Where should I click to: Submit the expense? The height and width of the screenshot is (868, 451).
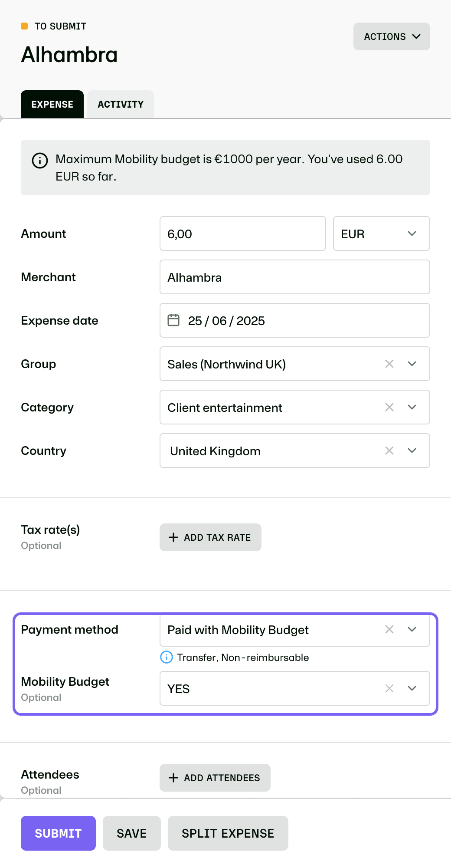coord(58,833)
